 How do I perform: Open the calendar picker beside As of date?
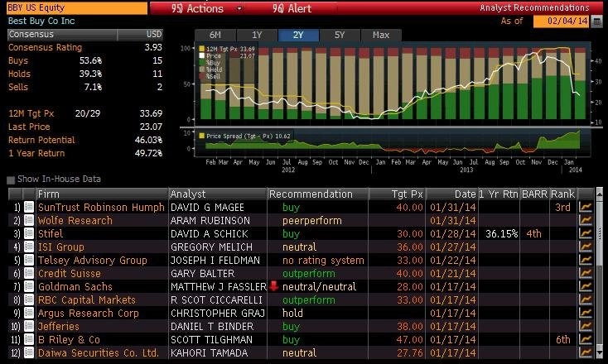[597, 22]
